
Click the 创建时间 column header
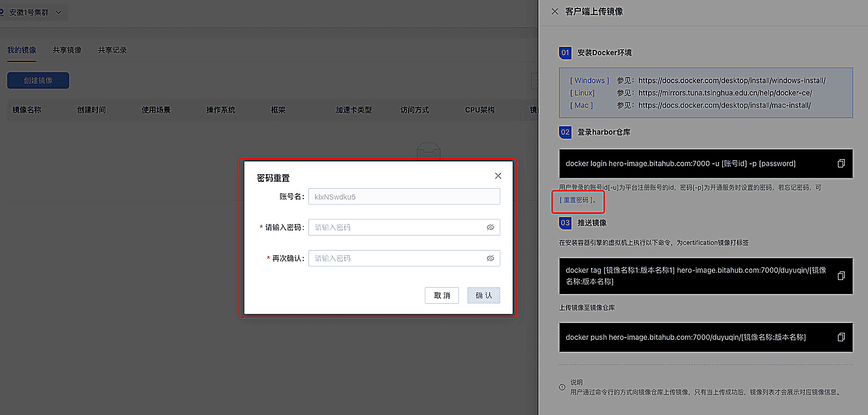click(91, 109)
